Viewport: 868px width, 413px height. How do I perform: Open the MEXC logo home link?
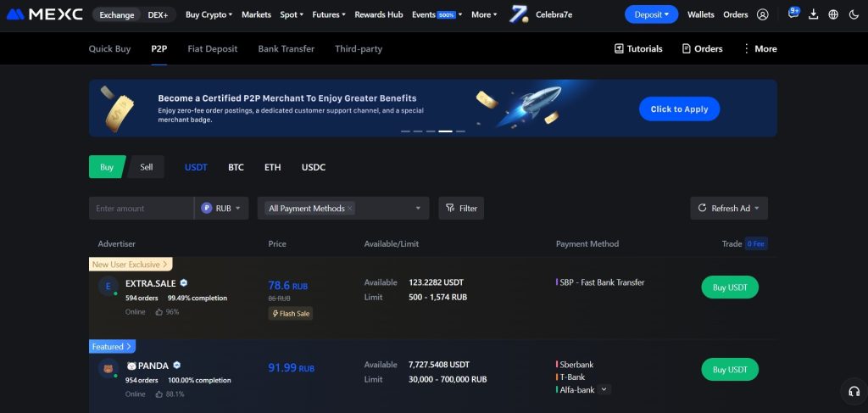click(44, 15)
